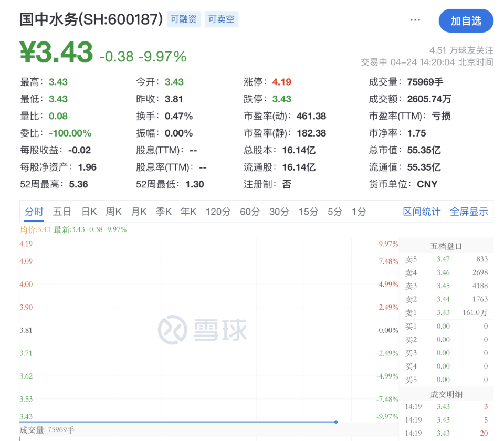The height and width of the screenshot is (441, 504).
Task: Click the 市盈率(静) value 182.38
Action: click(311, 133)
